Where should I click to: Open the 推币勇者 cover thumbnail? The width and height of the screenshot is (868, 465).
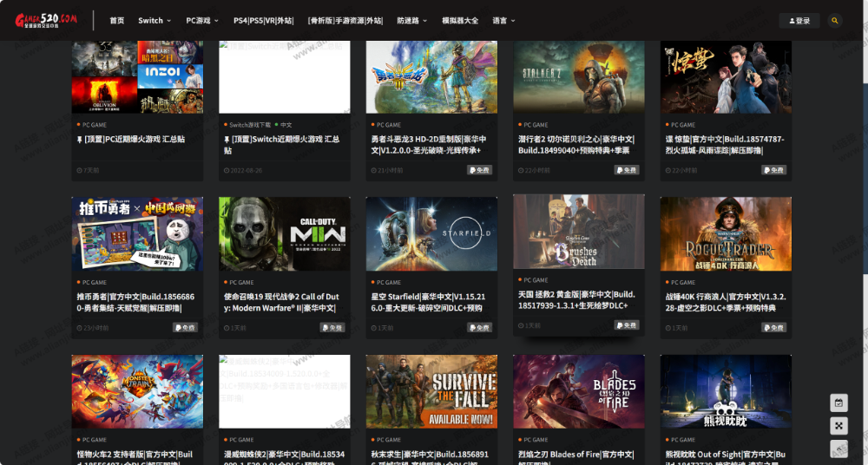(x=137, y=233)
